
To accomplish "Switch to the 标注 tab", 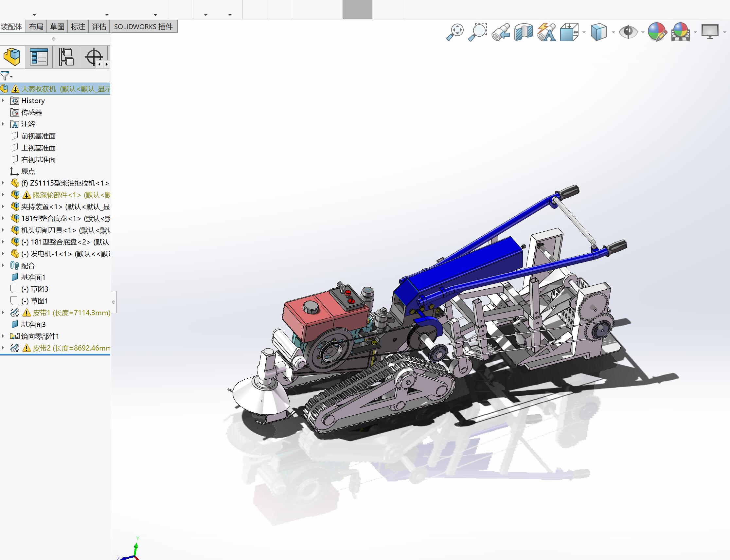I will 78,27.
